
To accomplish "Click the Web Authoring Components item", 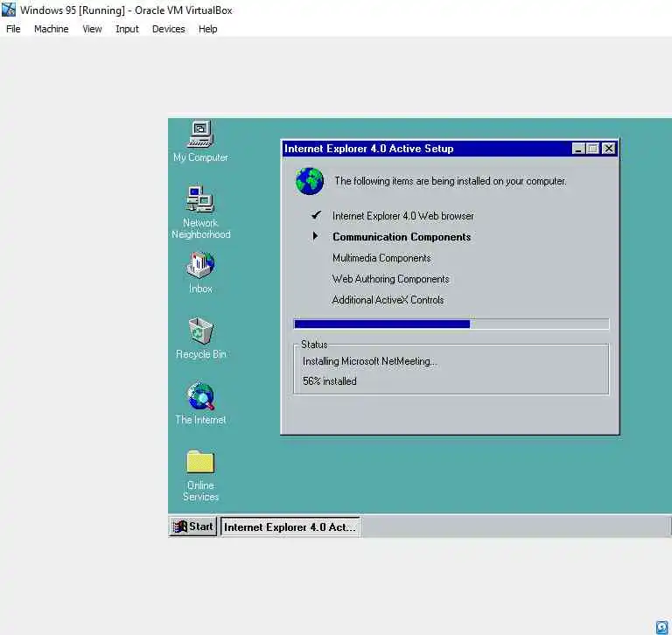I will point(390,279).
